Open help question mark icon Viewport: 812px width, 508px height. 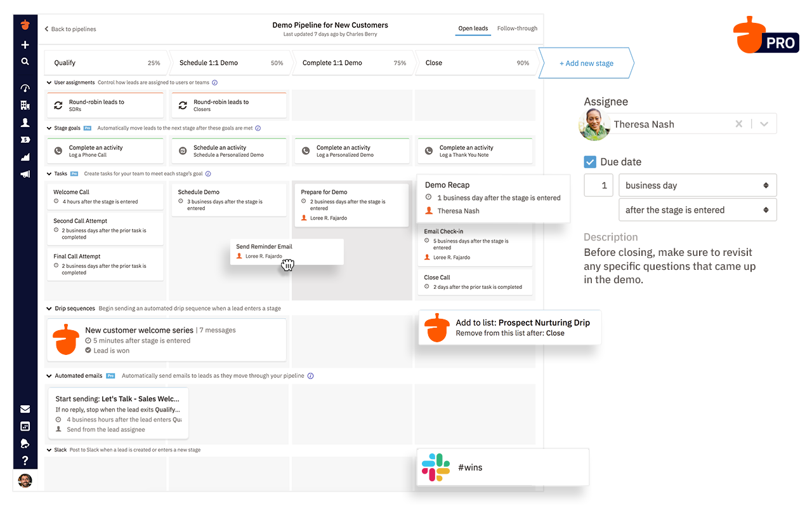click(25, 461)
